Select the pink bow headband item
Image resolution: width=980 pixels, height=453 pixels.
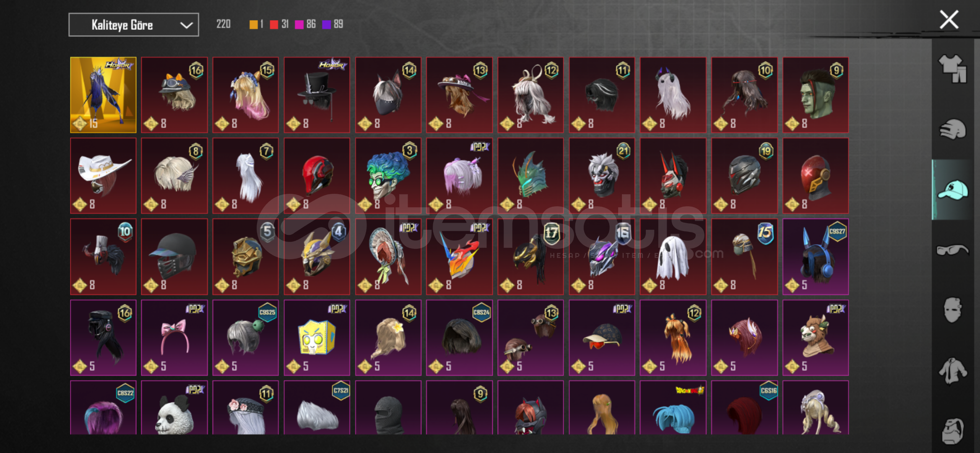click(x=174, y=338)
